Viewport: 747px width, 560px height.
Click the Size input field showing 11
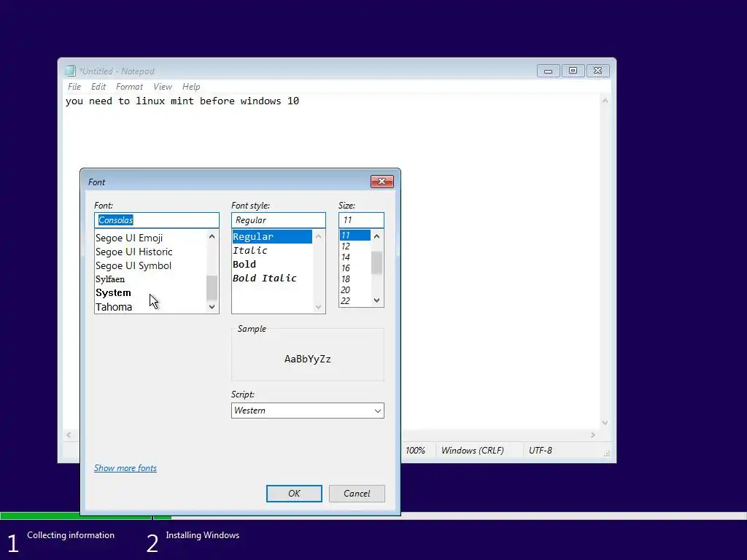pos(361,220)
